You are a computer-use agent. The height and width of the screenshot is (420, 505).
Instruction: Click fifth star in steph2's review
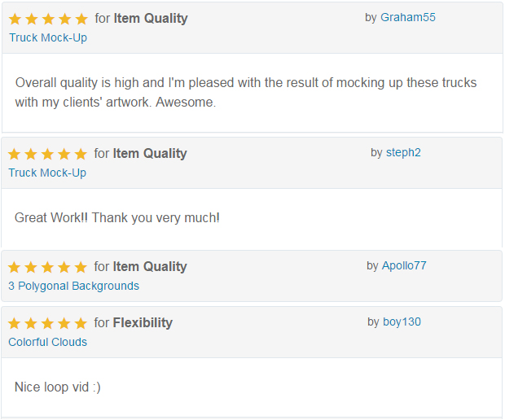pyautogui.click(x=81, y=154)
